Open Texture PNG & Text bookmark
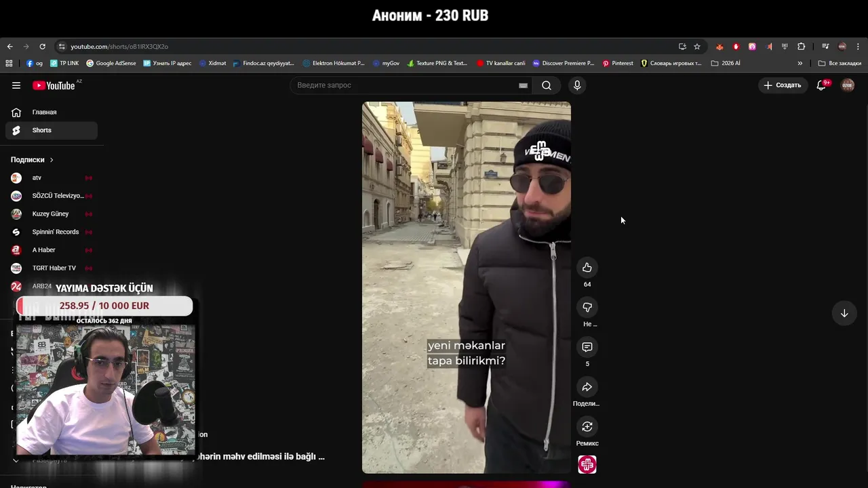Screen dimensions: 868x488 tap(437, 63)
